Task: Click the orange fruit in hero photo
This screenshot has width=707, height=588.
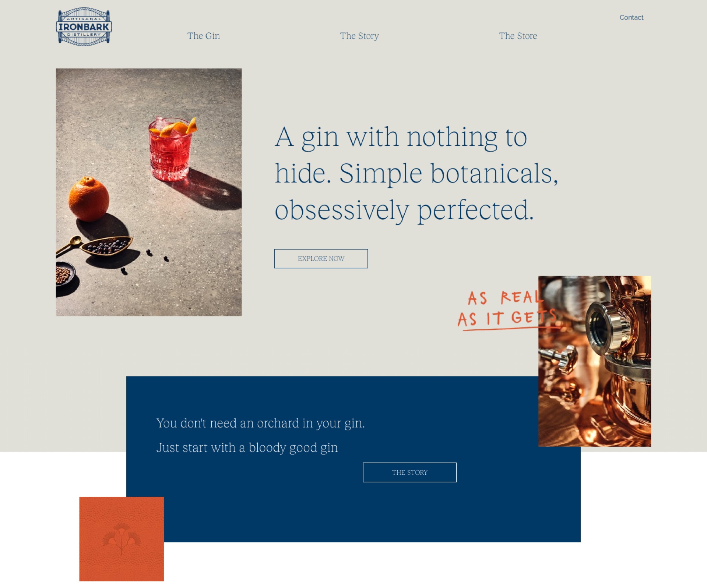Action: (x=89, y=199)
